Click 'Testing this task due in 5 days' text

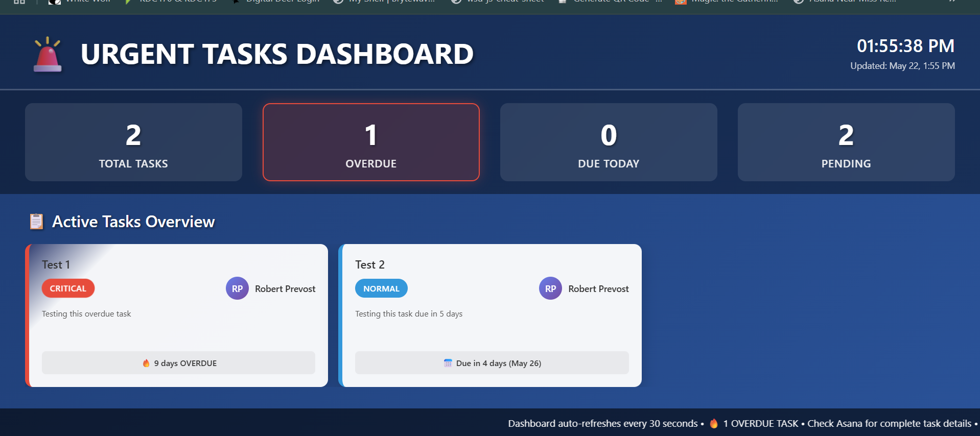(x=409, y=313)
